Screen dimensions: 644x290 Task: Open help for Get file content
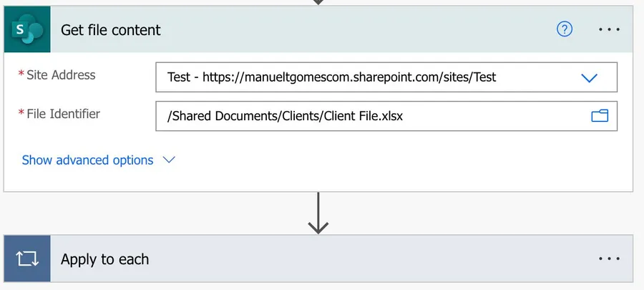tap(565, 29)
